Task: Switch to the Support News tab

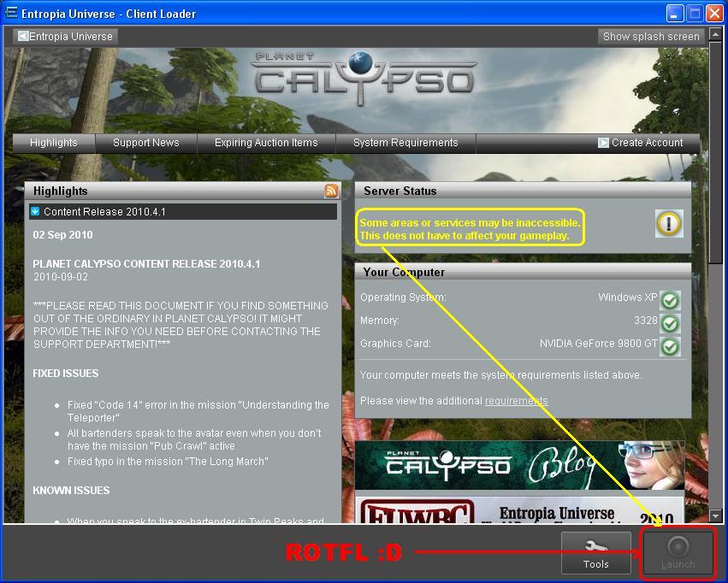Action: coord(146,143)
